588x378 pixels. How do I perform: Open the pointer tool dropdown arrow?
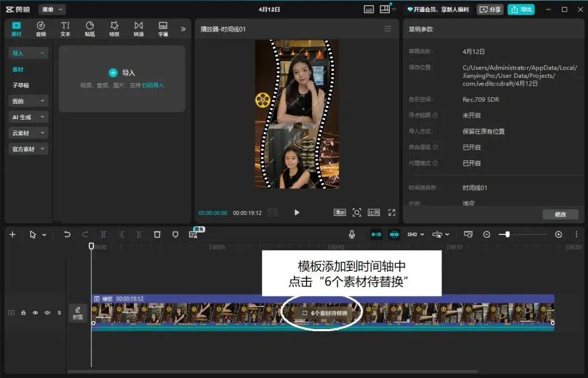point(44,234)
